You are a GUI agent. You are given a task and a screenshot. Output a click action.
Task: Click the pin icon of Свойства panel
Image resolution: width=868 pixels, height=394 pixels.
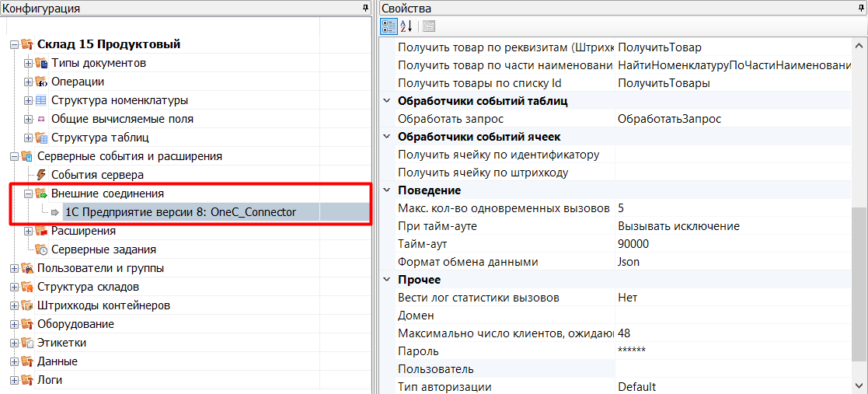click(861, 8)
